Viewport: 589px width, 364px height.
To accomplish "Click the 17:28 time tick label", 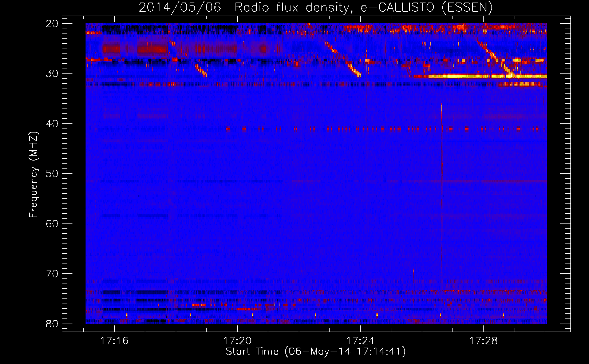I will coord(483,341).
